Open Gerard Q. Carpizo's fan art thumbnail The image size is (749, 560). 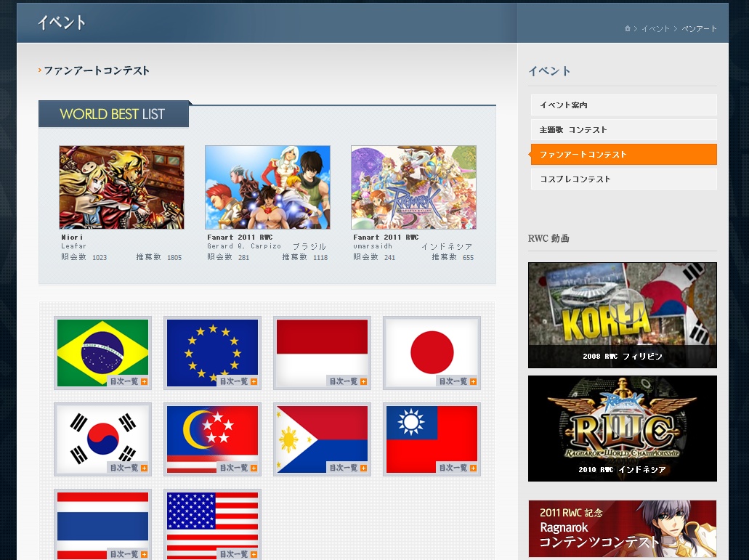pos(267,187)
